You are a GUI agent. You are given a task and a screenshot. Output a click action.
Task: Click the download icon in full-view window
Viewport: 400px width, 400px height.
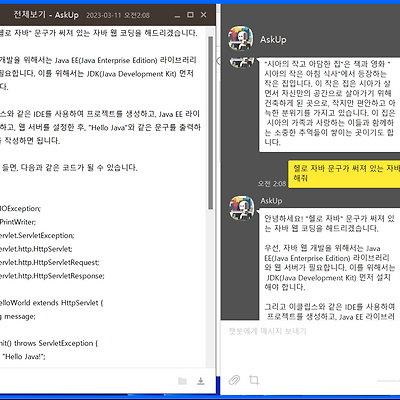click(201, 381)
